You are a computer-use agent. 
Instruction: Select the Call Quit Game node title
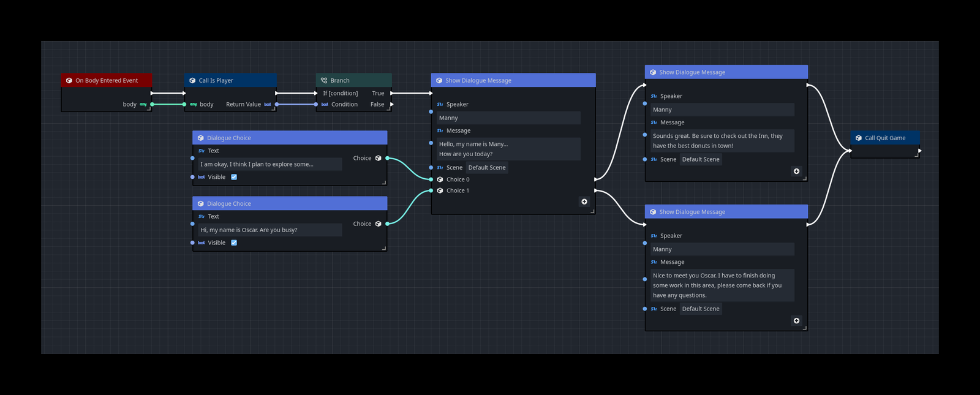click(884, 138)
